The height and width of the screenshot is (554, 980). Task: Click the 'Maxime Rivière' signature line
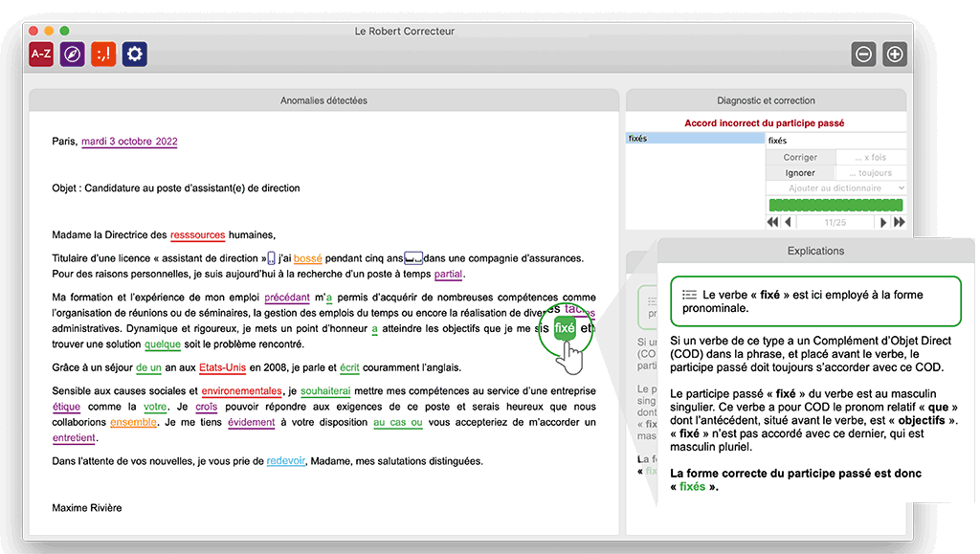click(87, 508)
